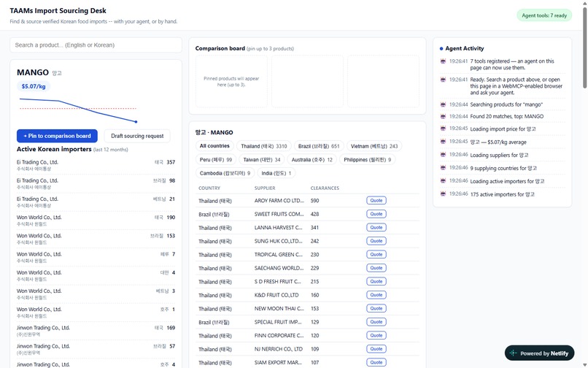Click agent icon beside '$5.07/kg average' entry
588x368 pixels.
tap(443, 142)
